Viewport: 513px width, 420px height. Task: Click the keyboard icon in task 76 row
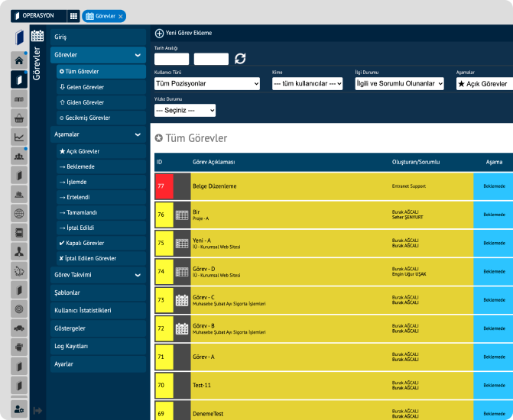pyautogui.click(x=182, y=215)
